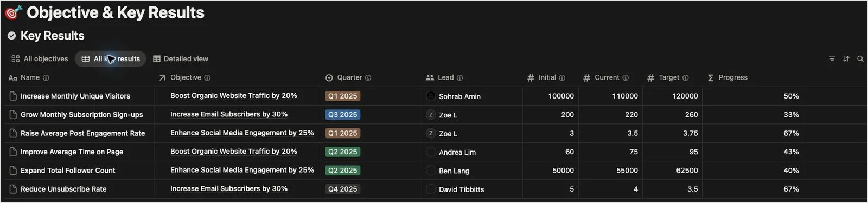Click Progress value 43%
This screenshot has width=868, height=203.
pyautogui.click(x=791, y=152)
